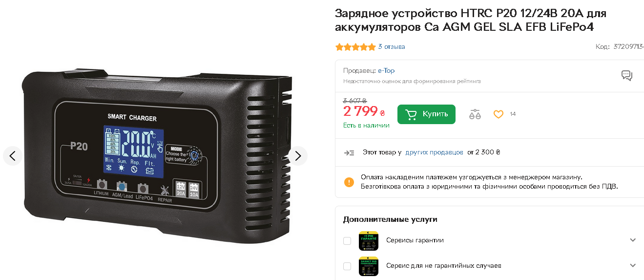Click the orange exclamation info icon

[x=349, y=182]
